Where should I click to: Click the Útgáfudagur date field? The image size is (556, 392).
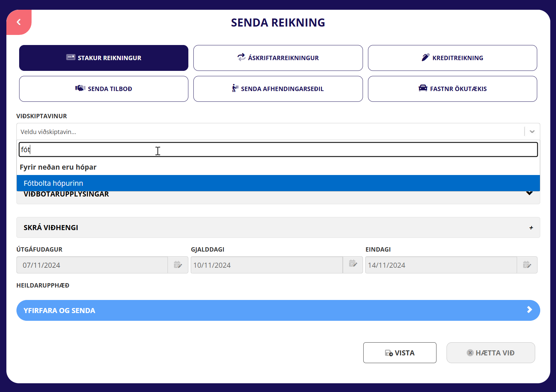[x=92, y=265]
